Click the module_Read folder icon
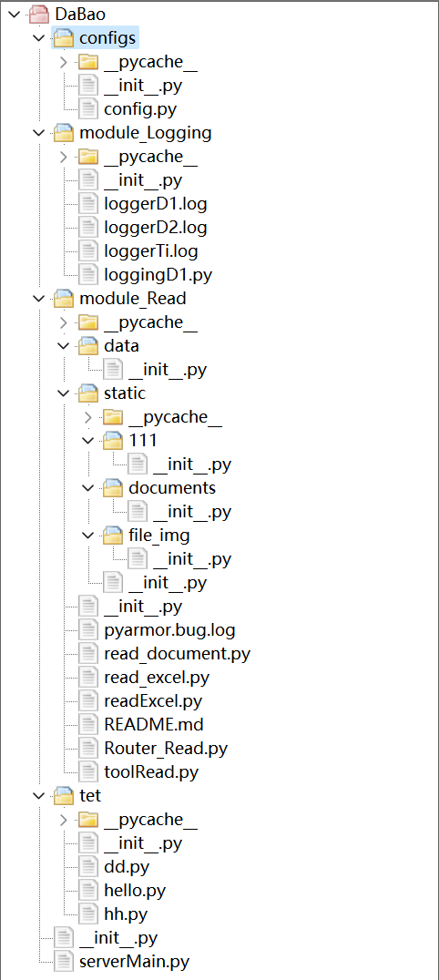Screen dimensions: 439x980 click(63, 299)
